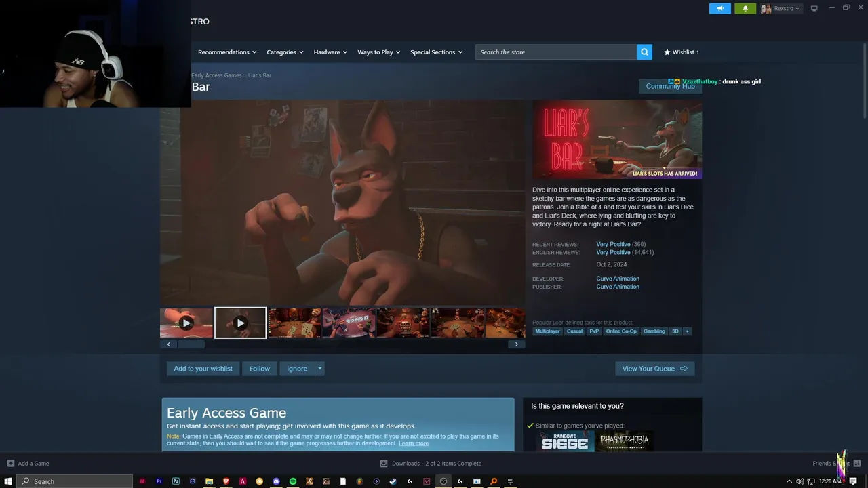Select the PvP tag
Screen dimensions: 868x488
594,331
